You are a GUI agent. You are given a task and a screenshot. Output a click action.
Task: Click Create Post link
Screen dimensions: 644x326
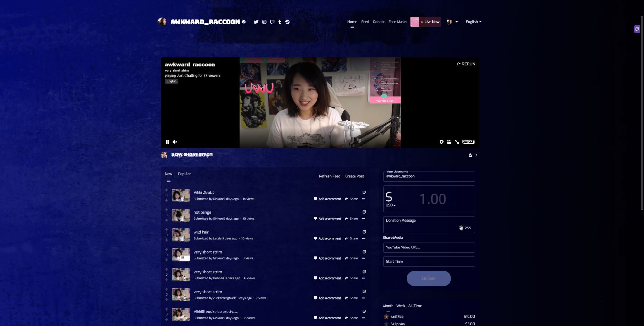354,176
